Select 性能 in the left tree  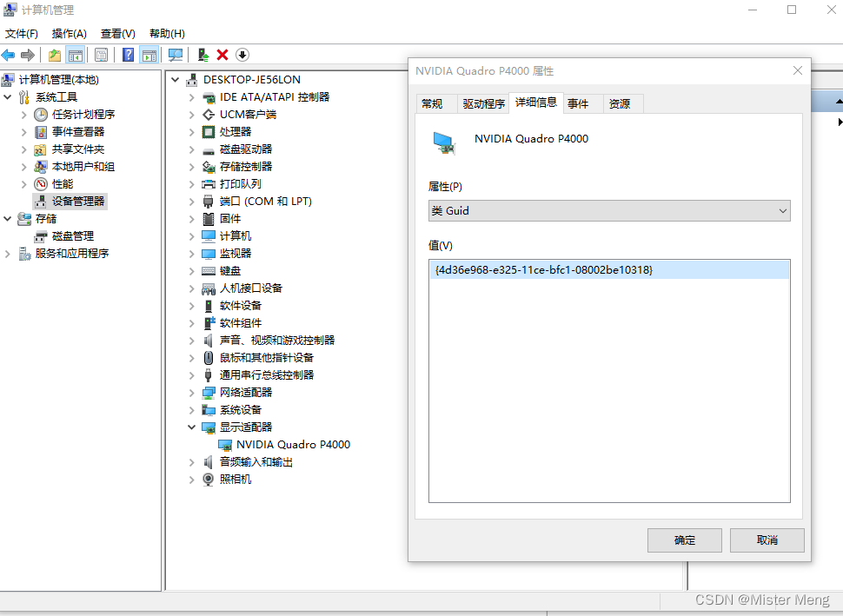[63, 184]
